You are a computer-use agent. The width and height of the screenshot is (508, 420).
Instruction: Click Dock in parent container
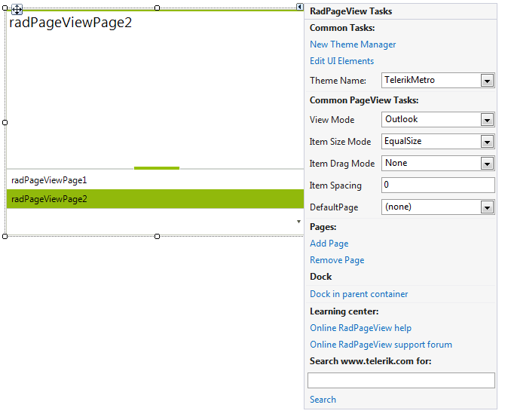click(x=359, y=294)
